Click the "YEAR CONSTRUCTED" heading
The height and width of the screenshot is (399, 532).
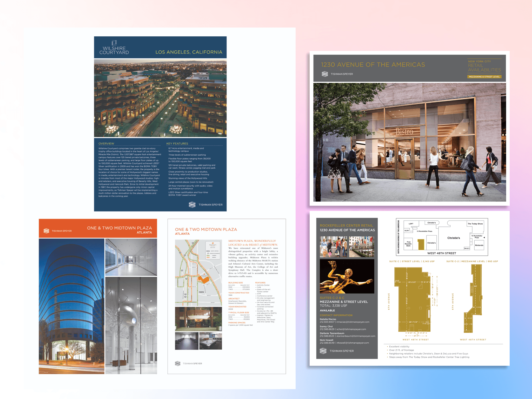click(x=239, y=293)
